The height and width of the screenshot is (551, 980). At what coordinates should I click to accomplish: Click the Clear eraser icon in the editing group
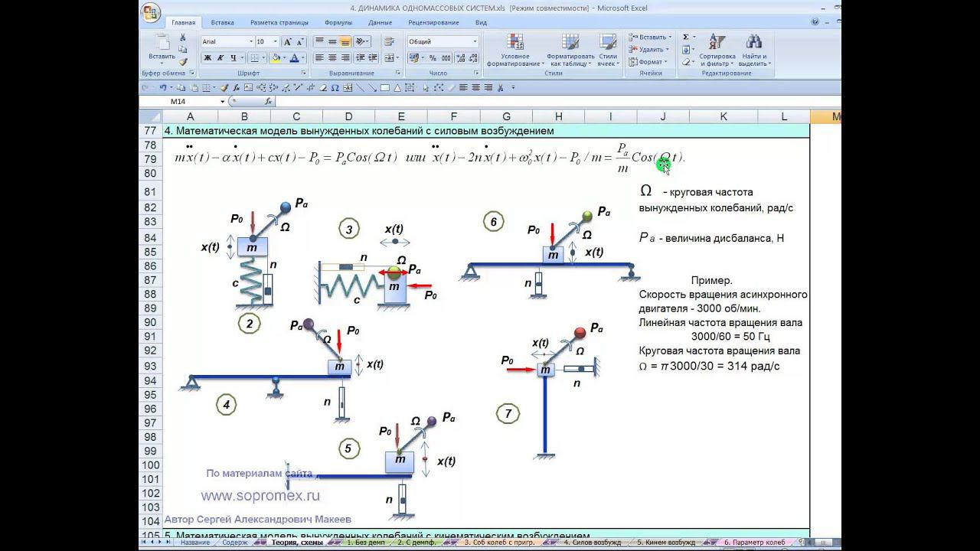tap(686, 62)
